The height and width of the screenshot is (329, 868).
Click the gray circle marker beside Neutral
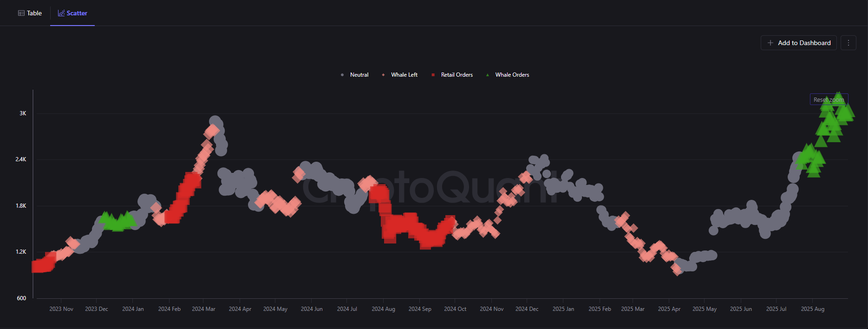coord(342,75)
